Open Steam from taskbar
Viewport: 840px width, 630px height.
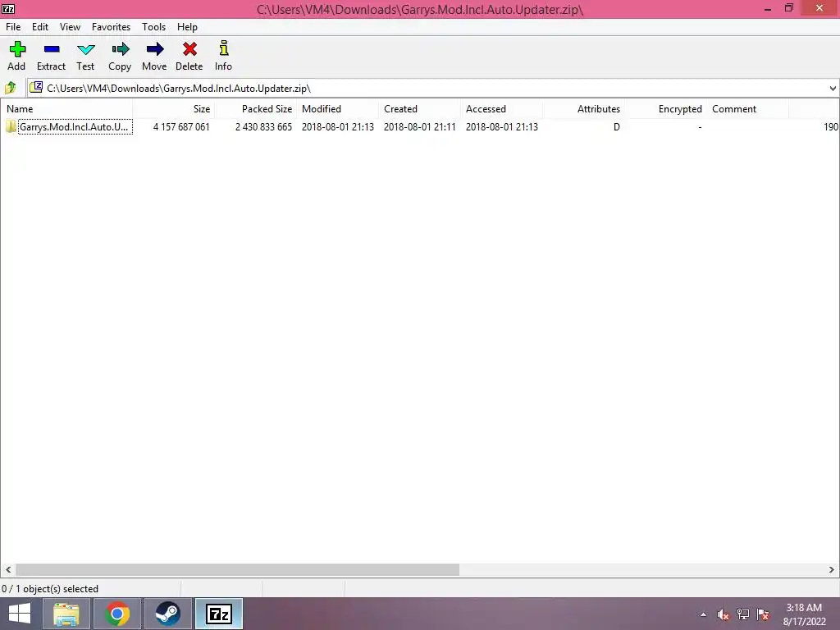[167, 614]
